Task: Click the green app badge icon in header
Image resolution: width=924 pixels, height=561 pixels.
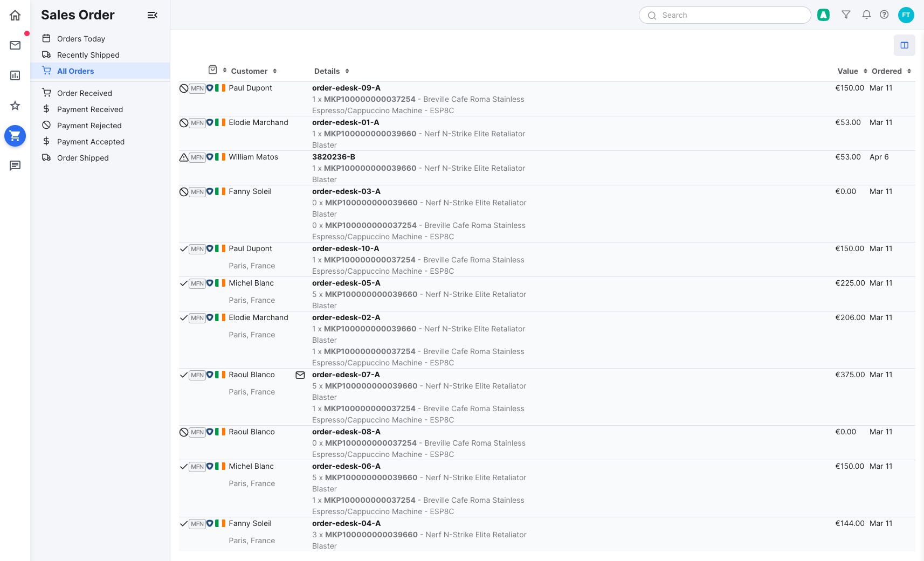Action: (x=823, y=15)
